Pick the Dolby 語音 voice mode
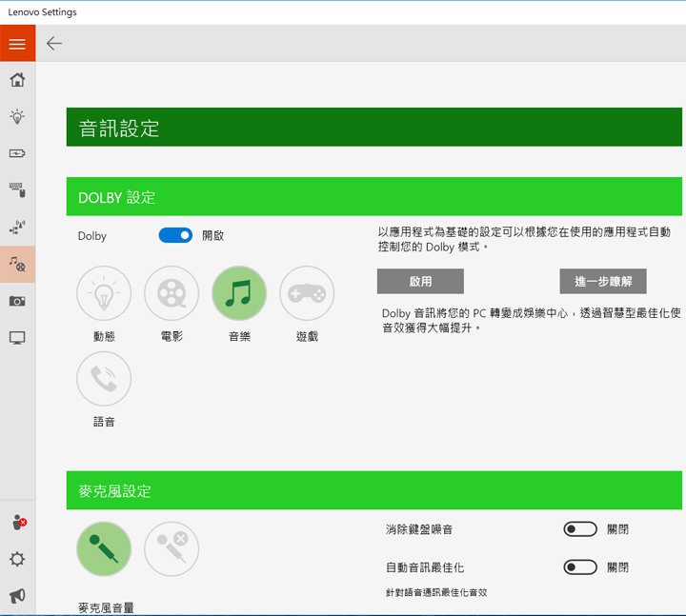Viewport: 686px width, 616px height. (104, 379)
